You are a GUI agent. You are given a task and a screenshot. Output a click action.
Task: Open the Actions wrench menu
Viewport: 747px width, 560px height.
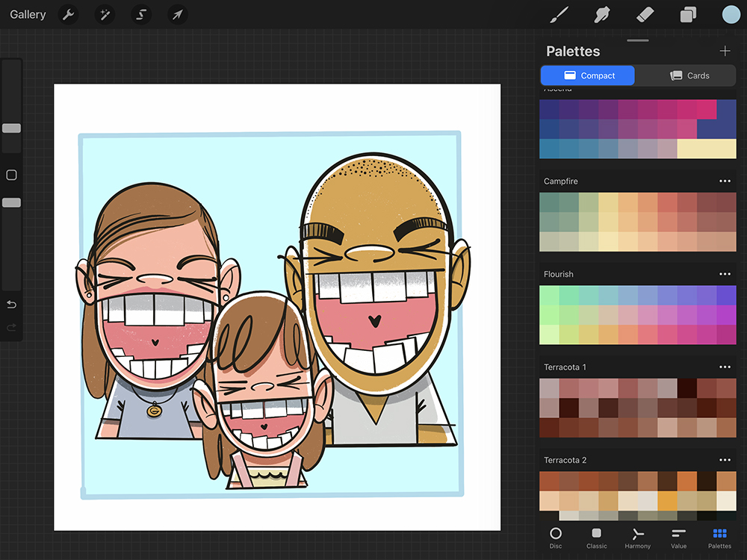(69, 15)
